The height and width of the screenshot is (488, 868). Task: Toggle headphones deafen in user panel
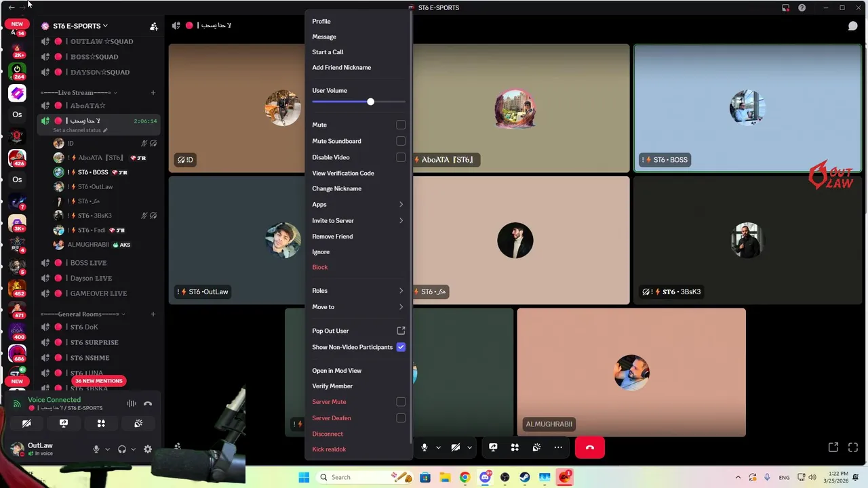[x=122, y=449]
